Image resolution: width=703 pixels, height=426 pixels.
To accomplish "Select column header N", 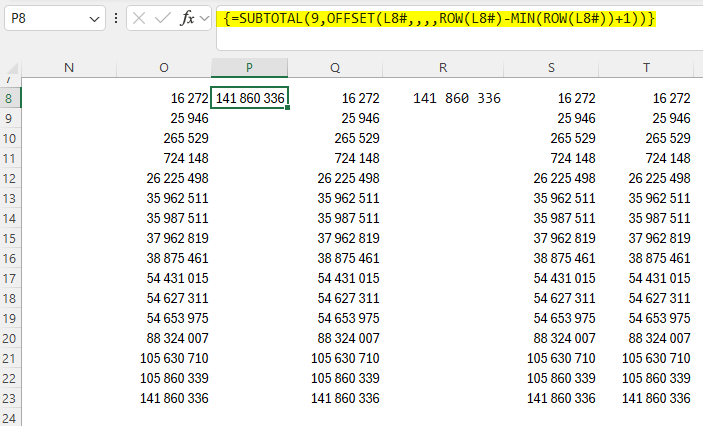I will [x=69, y=67].
